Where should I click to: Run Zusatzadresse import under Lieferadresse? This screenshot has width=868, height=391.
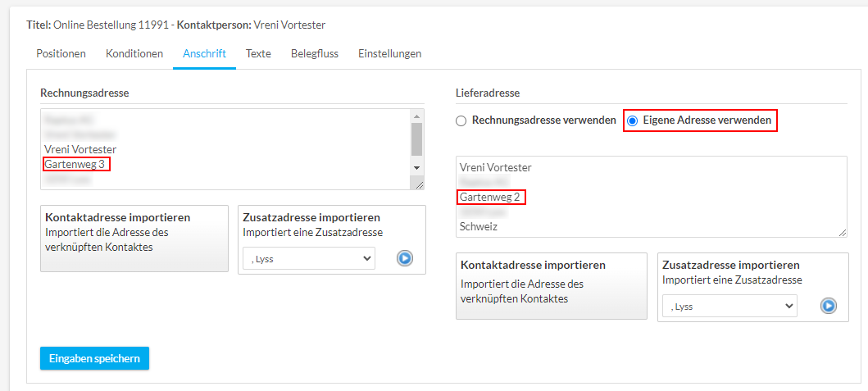[x=828, y=306]
